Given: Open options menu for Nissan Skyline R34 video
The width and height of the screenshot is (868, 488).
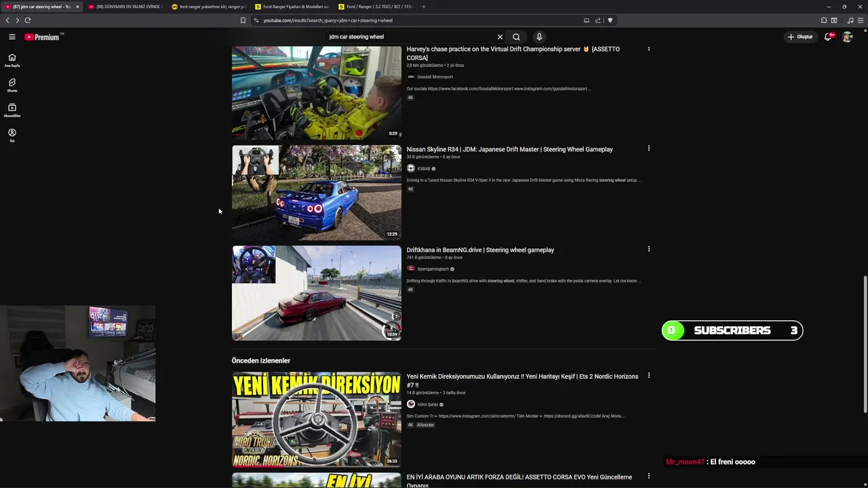Looking at the screenshot, I should (649, 148).
